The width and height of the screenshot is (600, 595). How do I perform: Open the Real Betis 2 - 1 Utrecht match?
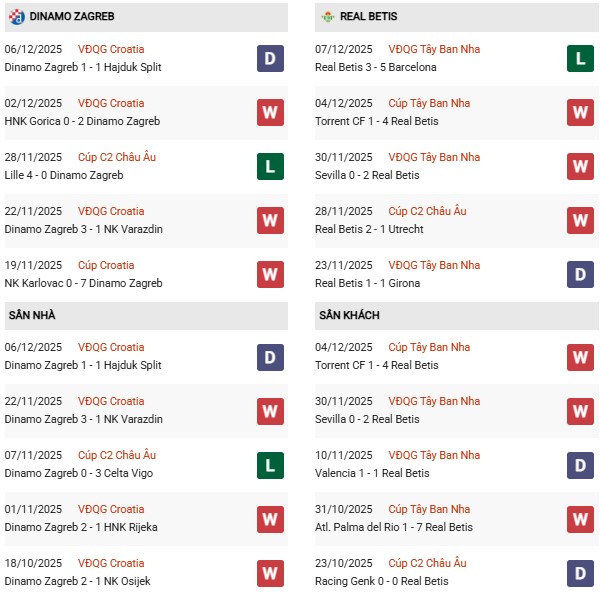click(370, 229)
